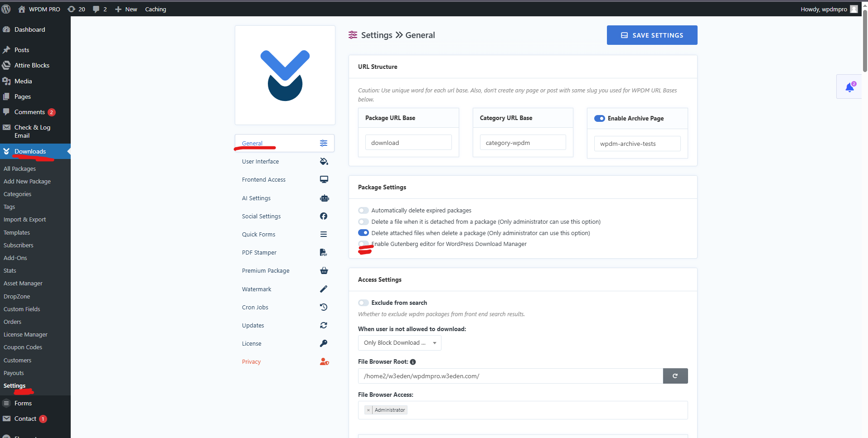868x438 pixels.
Task: Open Posts in the sidebar
Action: (x=22, y=50)
